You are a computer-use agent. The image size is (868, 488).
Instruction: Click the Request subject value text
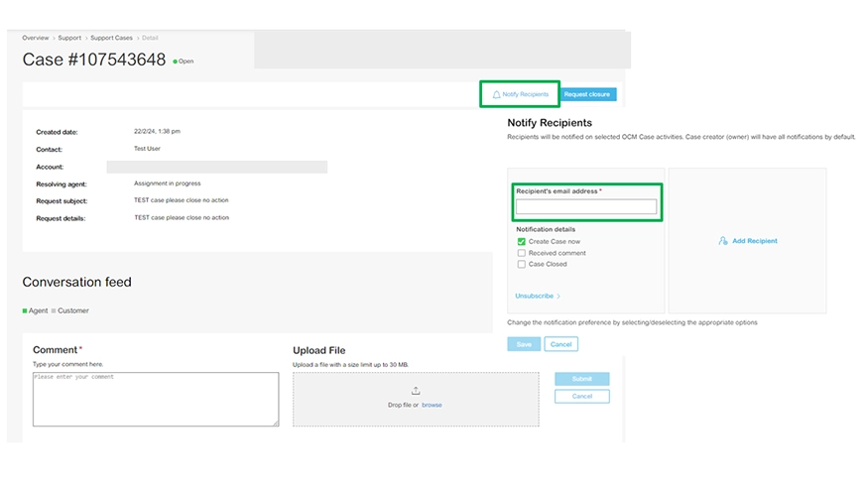click(181, 200)
